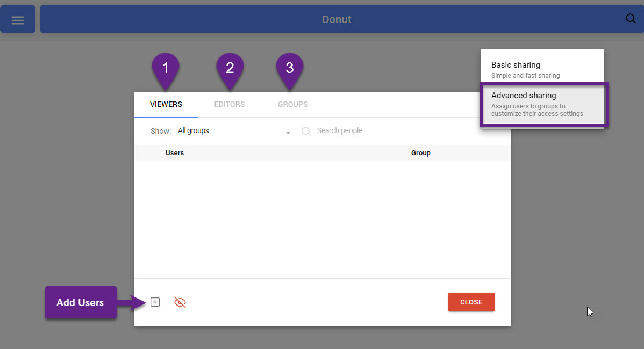Screen dimensions: 644x349
Task: Click the Search people field
Action: [x=409, y=130]
